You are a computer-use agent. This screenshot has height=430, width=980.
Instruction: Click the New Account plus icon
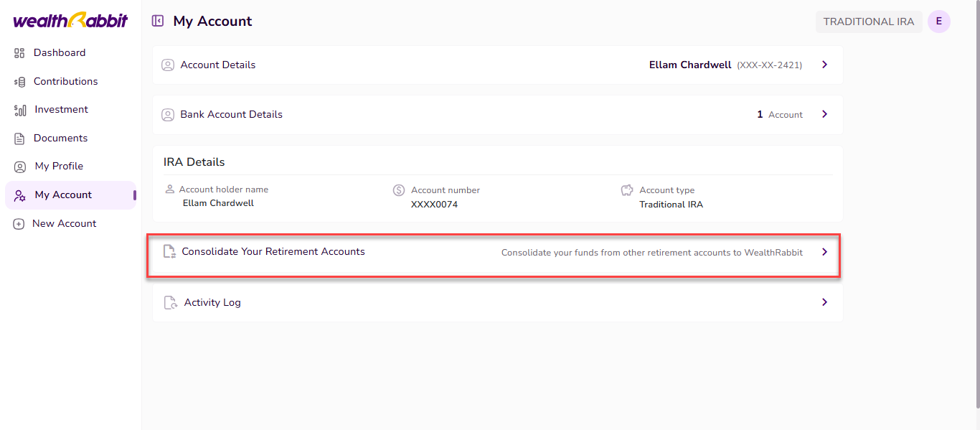(x=19, y=224)
